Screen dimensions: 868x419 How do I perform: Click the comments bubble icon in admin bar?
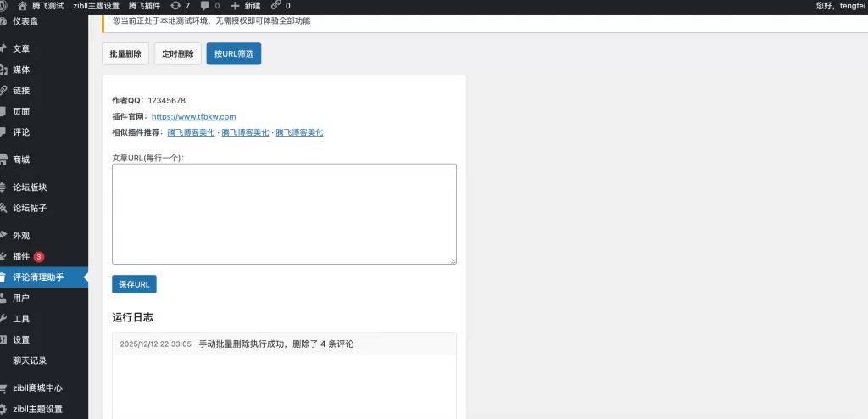[x=205, y=6]
